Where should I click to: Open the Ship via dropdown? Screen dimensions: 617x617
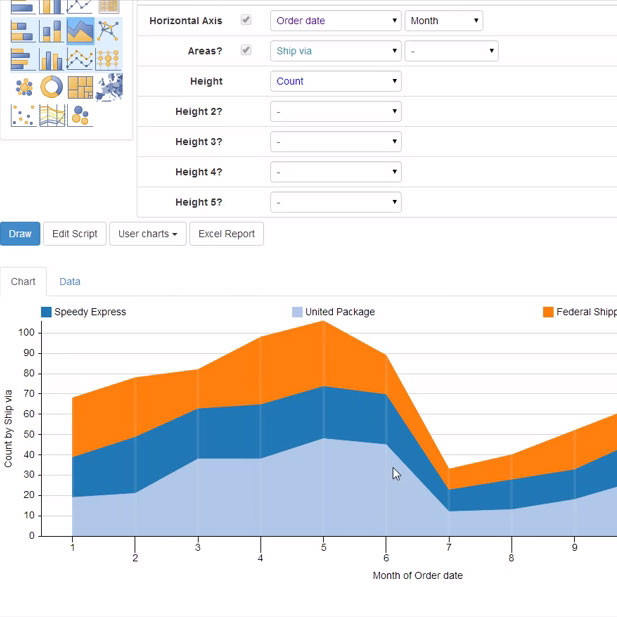coord(336,51)
